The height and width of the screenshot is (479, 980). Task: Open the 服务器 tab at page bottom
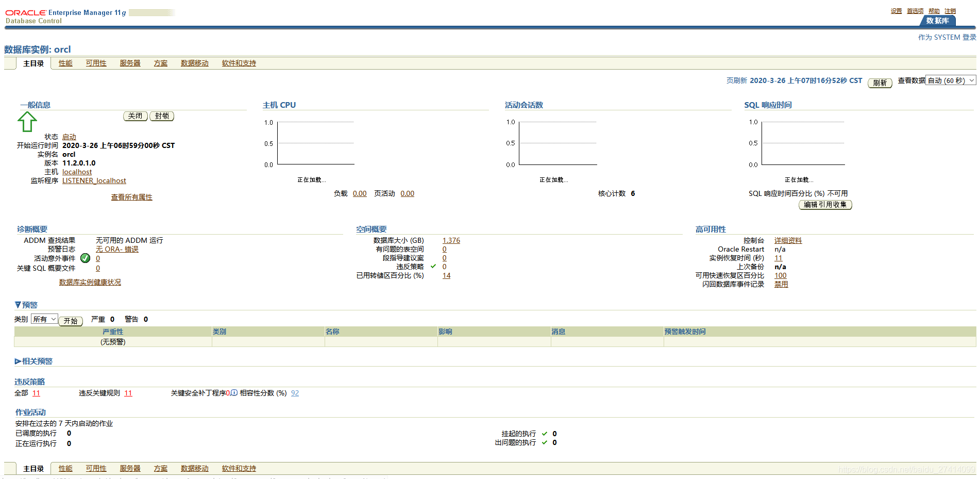tap(130, 469)
